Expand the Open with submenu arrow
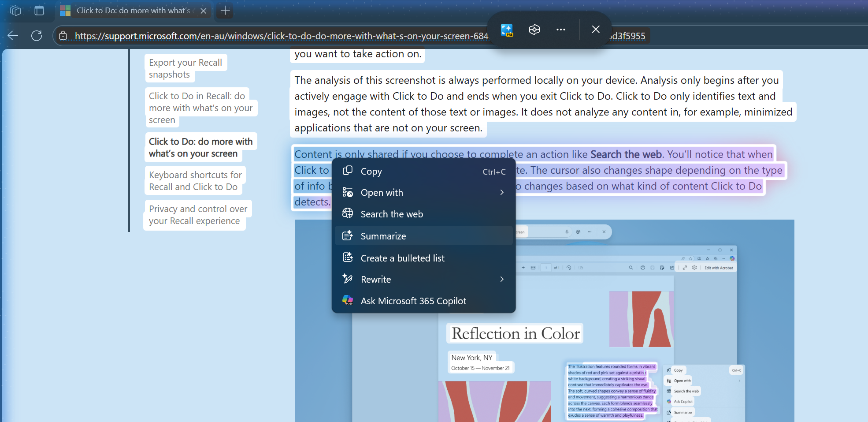This screenshot has height=422, width=868. 502,192
